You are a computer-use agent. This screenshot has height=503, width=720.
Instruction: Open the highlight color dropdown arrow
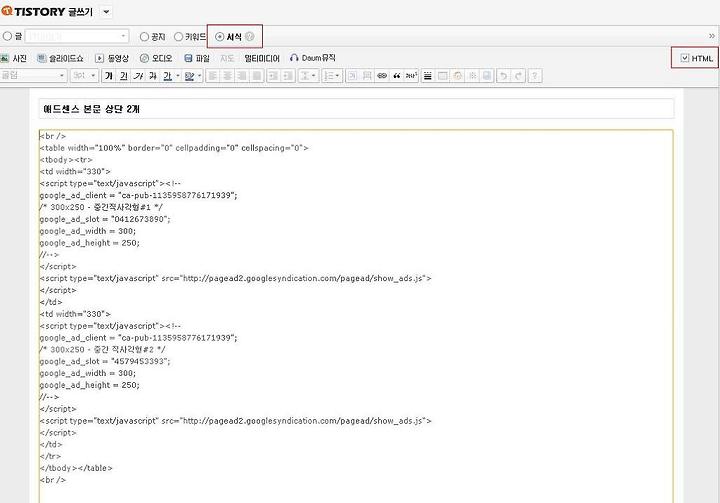click(x=200, y=76)
